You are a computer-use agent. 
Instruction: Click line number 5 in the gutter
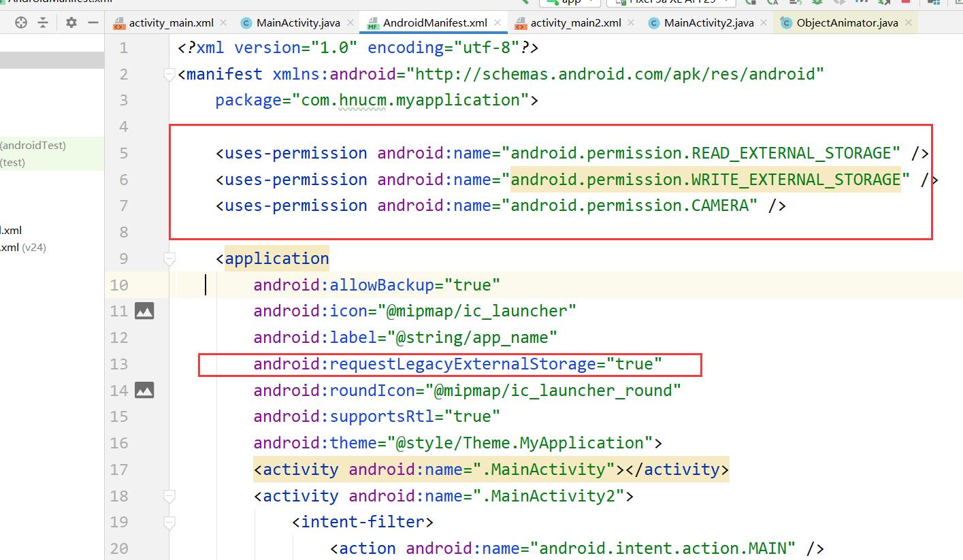pyautogui.click(x=123, y=153)
